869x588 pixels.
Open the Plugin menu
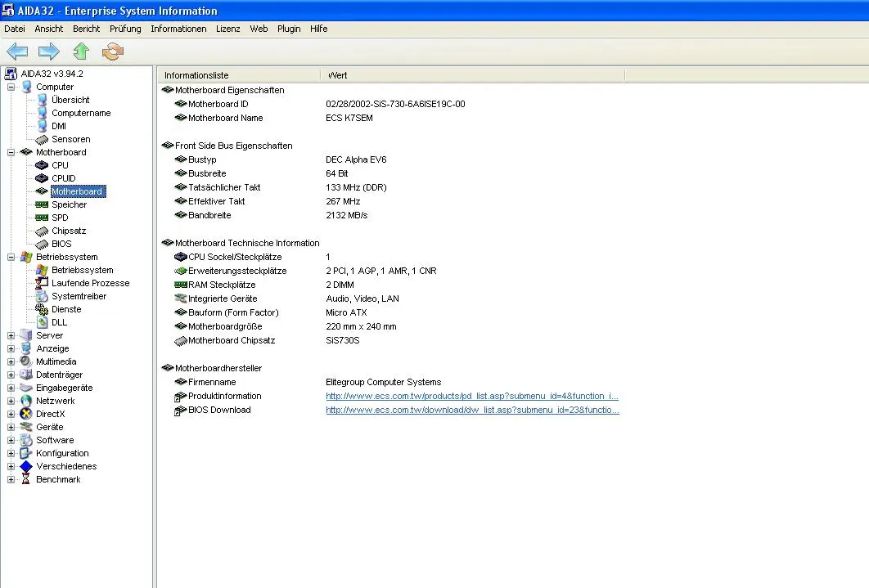pos(289,29)
